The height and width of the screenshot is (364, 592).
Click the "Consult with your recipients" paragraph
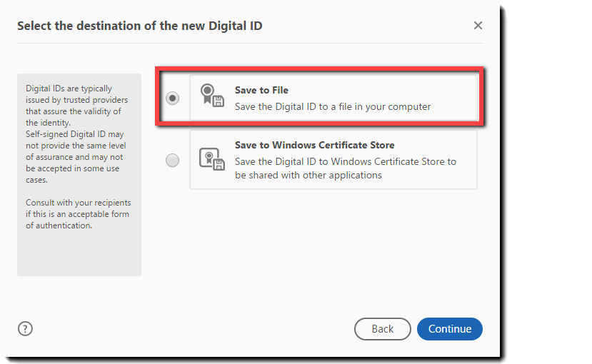(78, 214)
